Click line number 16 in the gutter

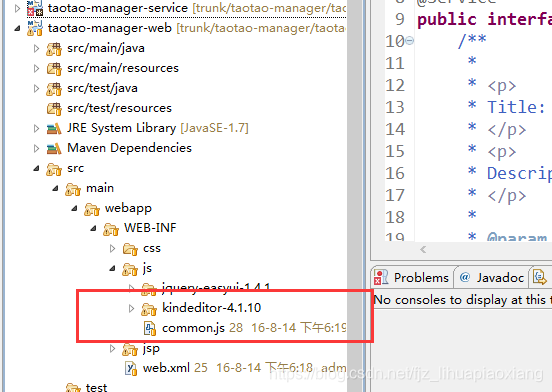pyautogui.click(x=395, y=173)
